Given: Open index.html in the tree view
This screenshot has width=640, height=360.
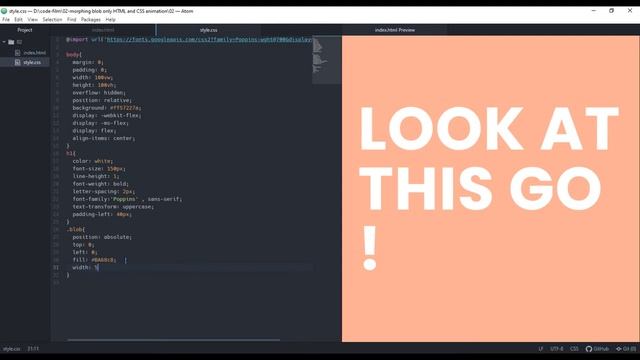Looking at the screenshot, I should [x=35, y=53].
